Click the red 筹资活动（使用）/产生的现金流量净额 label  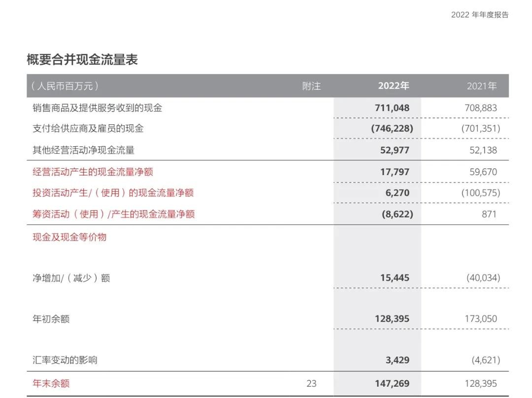(113, 214)
